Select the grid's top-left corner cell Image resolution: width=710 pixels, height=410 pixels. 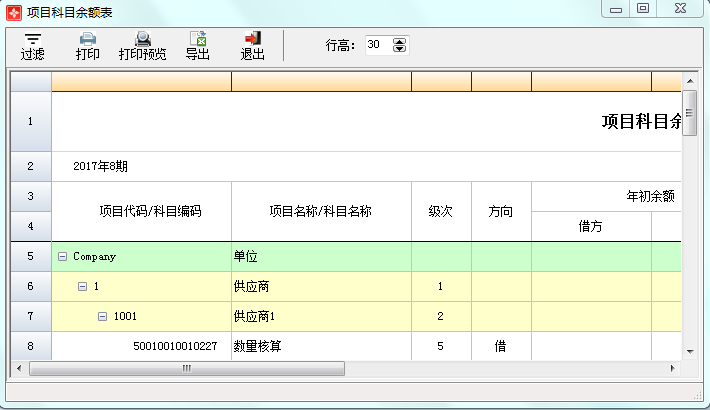(x=31, y=82)
